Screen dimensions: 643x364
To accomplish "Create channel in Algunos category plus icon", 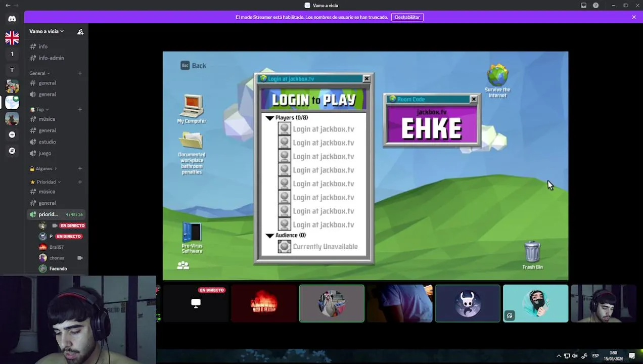I will pyautogui.click(x=80, y=168).
